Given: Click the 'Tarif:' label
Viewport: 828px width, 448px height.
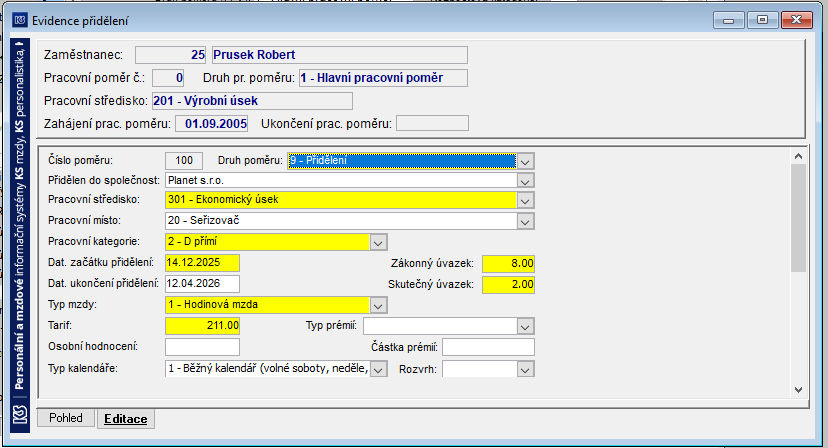Looking at the screenshot, I should pyautogui.click(x=60, y=325).
